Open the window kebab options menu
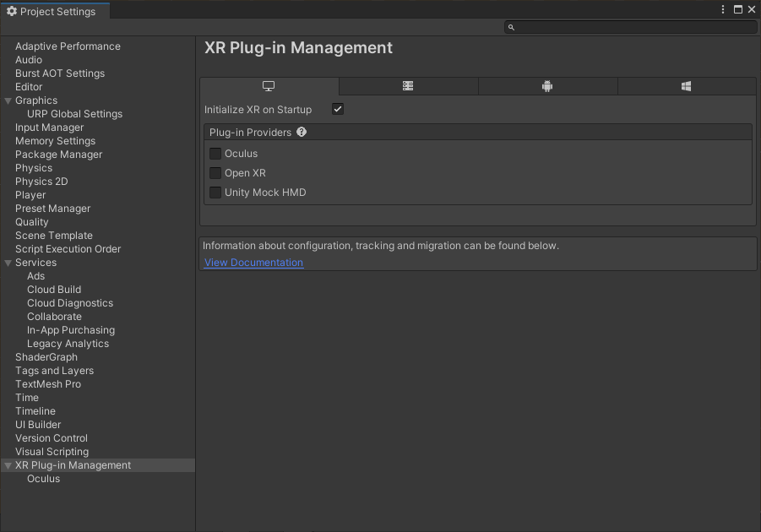The width and height of the screenshot is (761, 532). click(723, 10)
